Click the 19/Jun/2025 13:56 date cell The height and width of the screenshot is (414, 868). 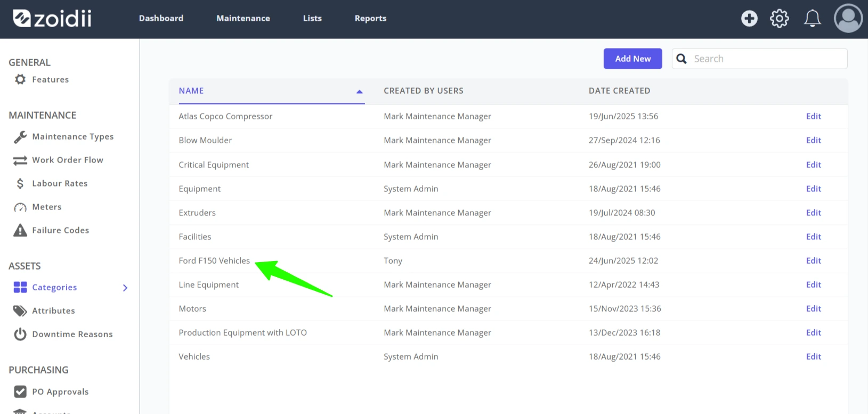[623, 116]
